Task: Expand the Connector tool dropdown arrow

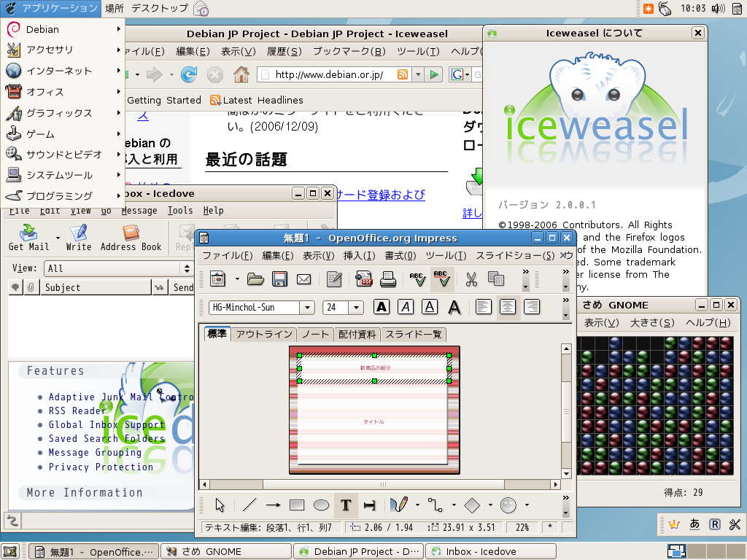Action: tap(454, 505)
